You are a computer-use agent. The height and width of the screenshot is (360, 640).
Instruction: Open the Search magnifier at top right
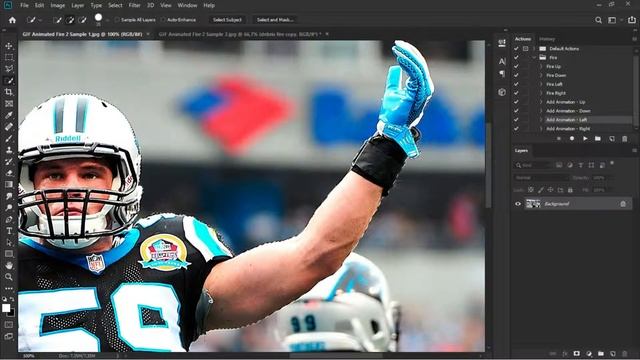[x=598, y=20]
